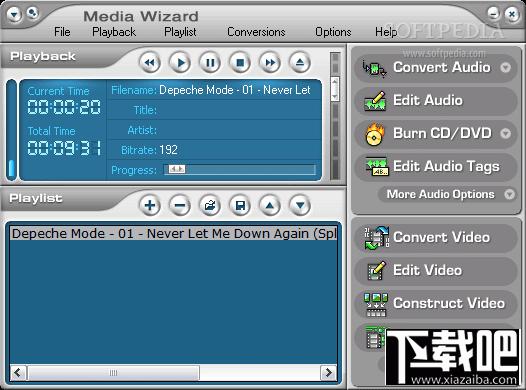
Task: Click the Fast Forward button
Action: 270,62
